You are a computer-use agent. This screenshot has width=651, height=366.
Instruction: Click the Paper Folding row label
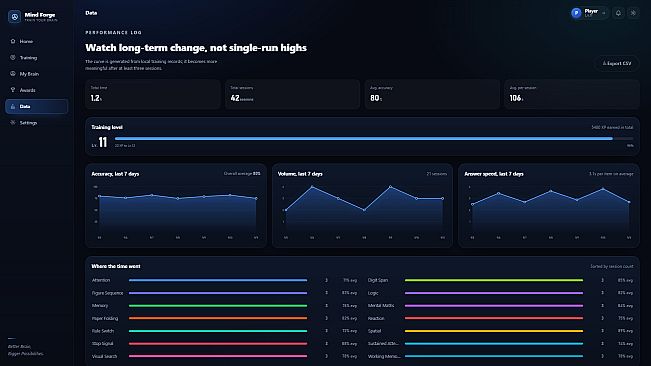105,319
